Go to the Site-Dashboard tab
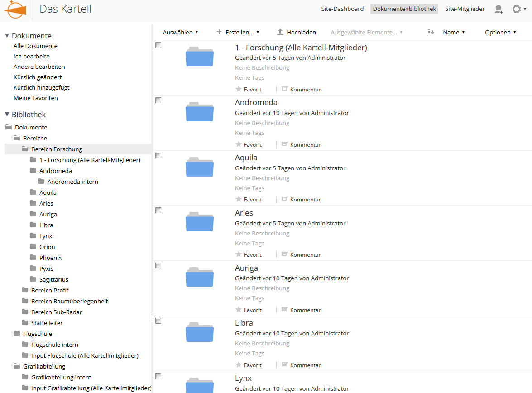532x393 pixels. click(x=342, y=9)
